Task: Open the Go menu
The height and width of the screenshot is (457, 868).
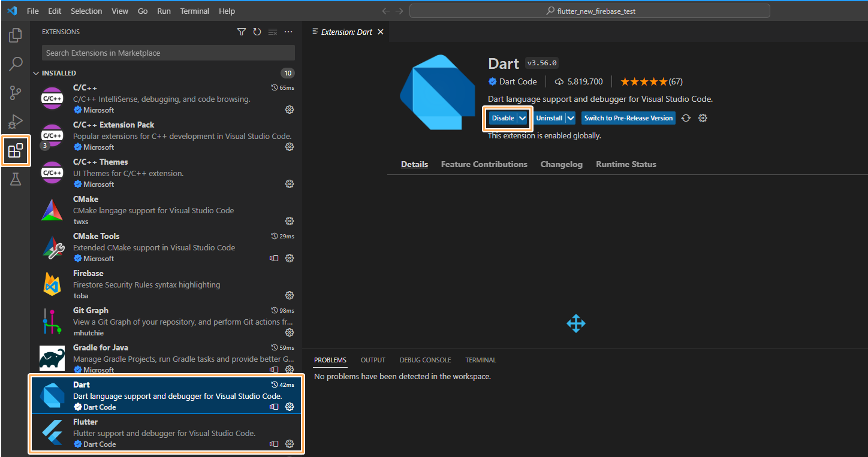Action: pyautogui.click(x=143, y=11)
